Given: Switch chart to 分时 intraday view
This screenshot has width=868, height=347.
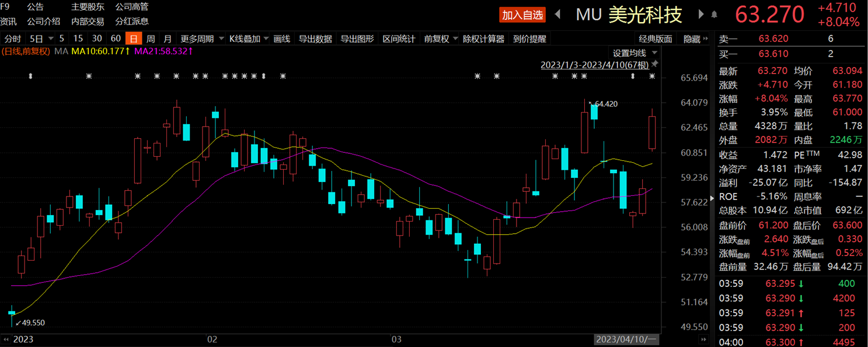Looking at the screenshot, I should [13, 39].
